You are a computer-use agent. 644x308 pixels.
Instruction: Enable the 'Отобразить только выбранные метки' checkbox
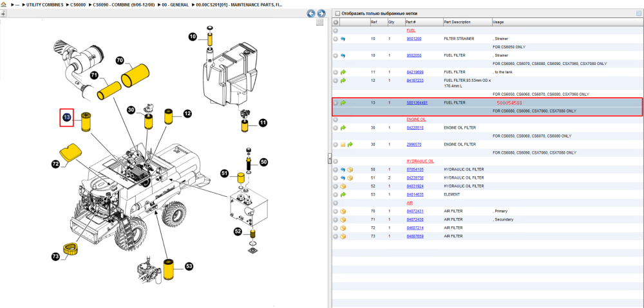337,14
